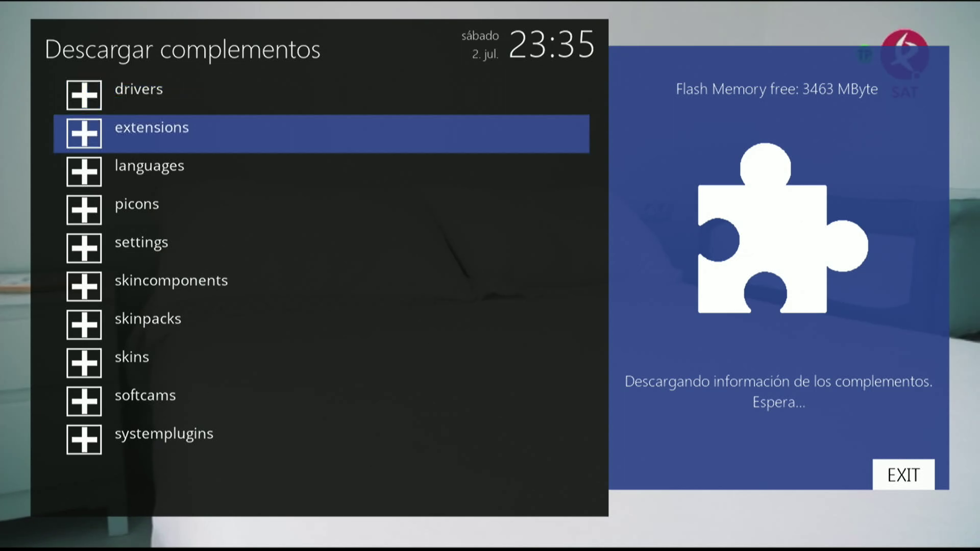
Task: Expand the languages plus icon
Action: (x=84, y=171)
